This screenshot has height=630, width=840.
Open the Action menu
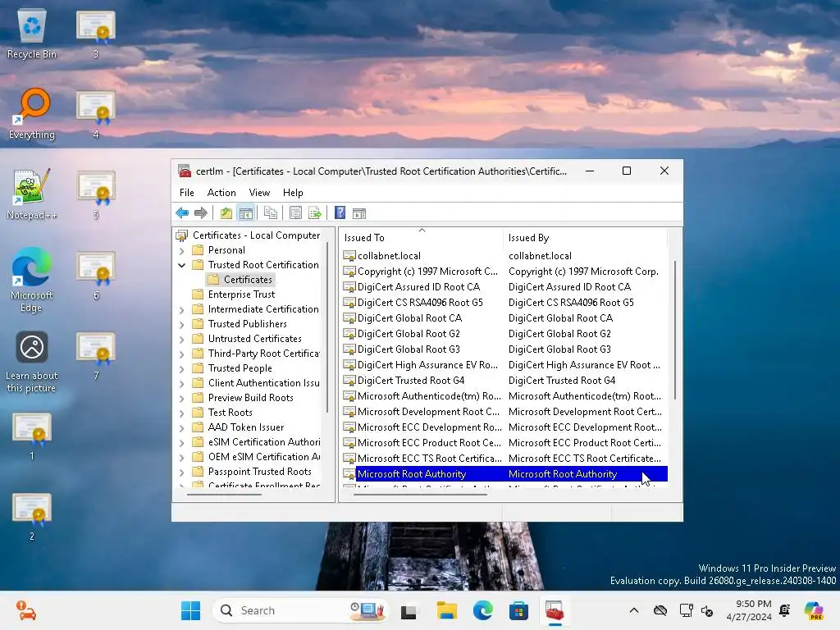pyautogui.click(x=221, y=192)
